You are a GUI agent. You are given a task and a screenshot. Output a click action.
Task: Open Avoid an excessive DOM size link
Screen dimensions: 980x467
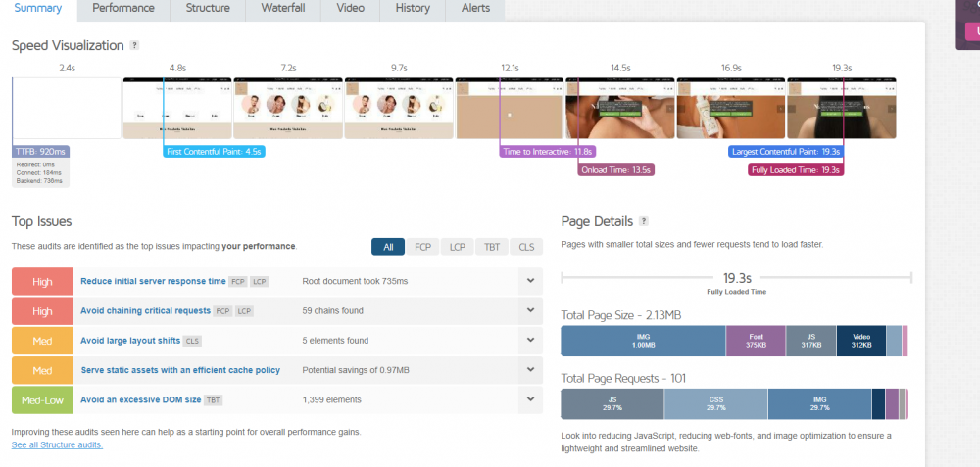tap(141, 399)
